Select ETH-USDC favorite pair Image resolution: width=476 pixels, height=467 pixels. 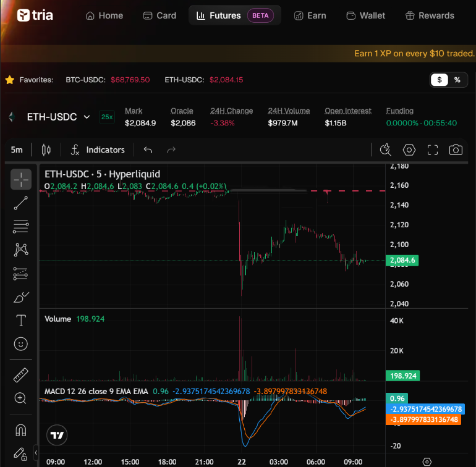[204, 80]
